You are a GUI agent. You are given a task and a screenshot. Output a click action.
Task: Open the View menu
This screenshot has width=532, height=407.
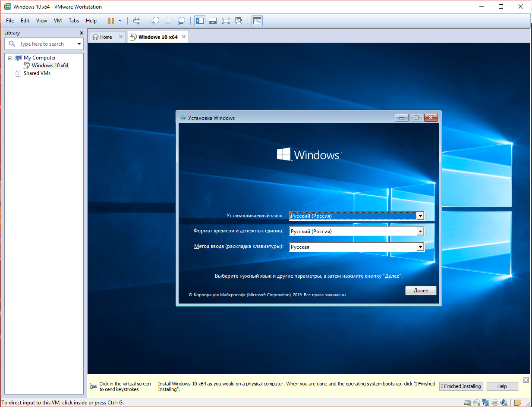tap(41, 21)
